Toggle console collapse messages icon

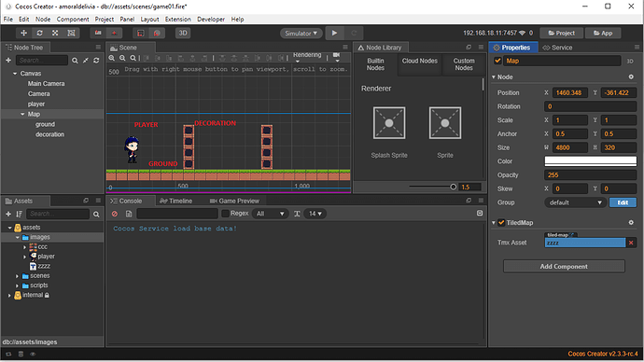pos(480,213)
